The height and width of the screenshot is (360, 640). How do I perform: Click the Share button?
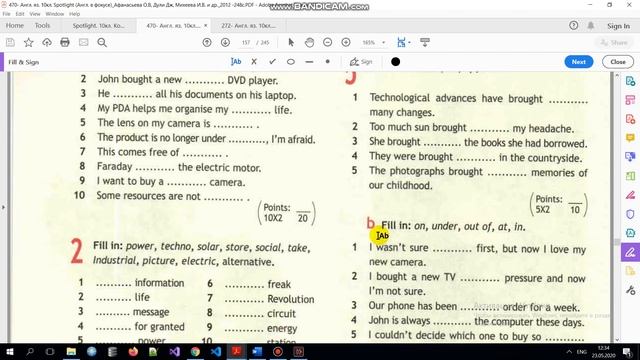tap(614, 42)
